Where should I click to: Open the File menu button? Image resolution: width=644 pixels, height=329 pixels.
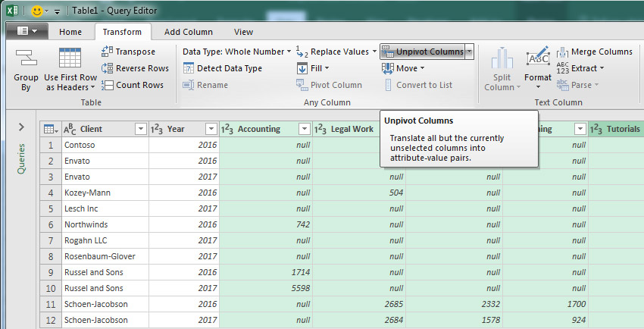coord(27,31)
